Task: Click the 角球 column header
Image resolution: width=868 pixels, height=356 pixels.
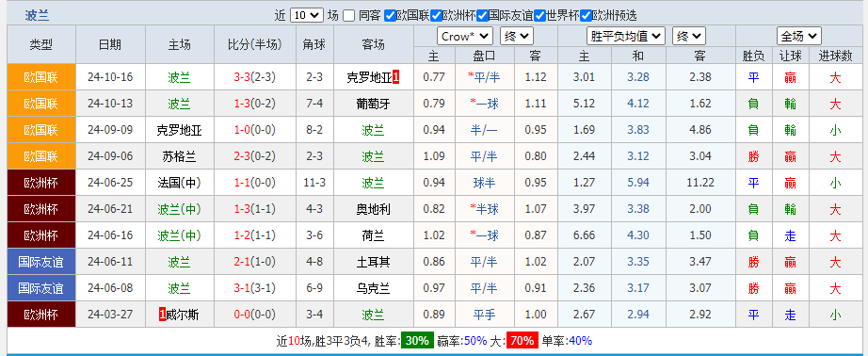Action: tap(314, 44)
